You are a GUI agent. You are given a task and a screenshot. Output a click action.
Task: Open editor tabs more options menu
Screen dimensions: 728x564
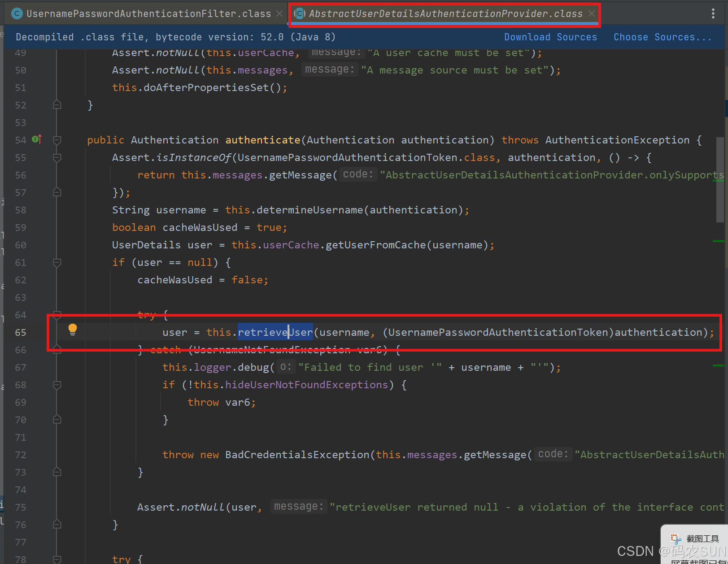pyautogui.click(x=713, y=13)
